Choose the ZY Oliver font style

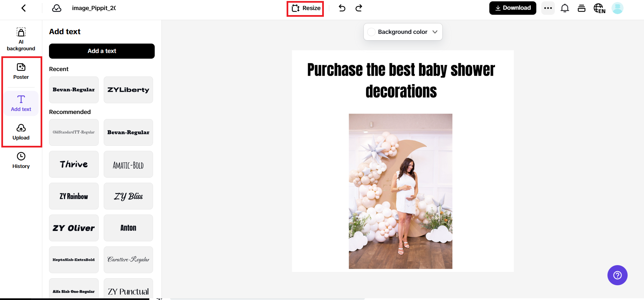coord(74,228)
